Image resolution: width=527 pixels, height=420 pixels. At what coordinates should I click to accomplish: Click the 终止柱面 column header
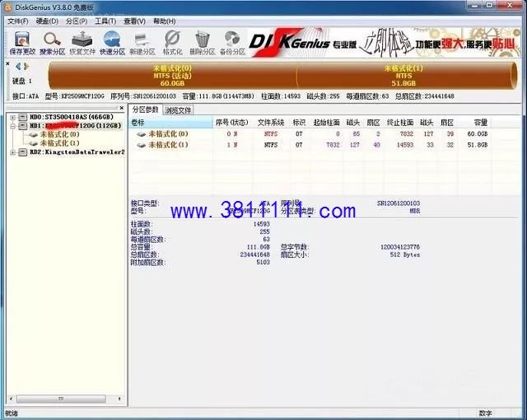[399, 123]
